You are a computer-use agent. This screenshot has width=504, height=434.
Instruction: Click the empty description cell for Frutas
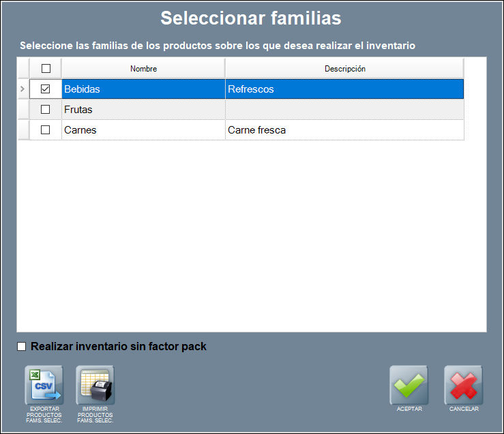(x=344, y=110)
